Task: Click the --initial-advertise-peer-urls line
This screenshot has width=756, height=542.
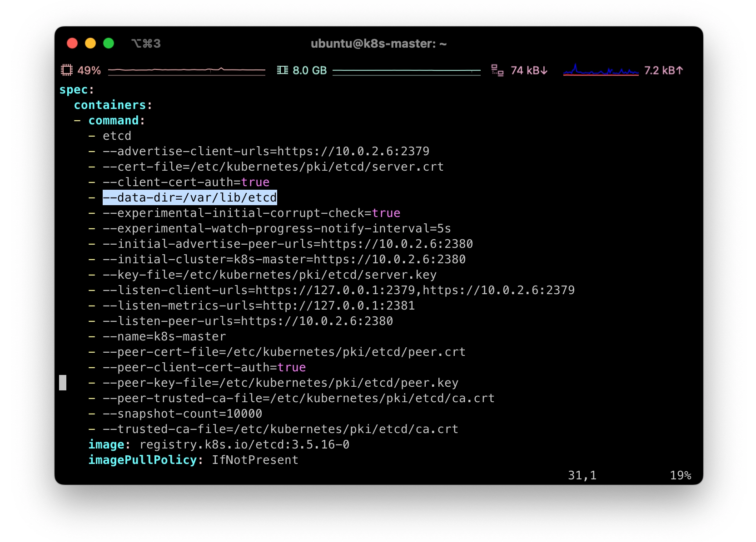Action: 288,244
